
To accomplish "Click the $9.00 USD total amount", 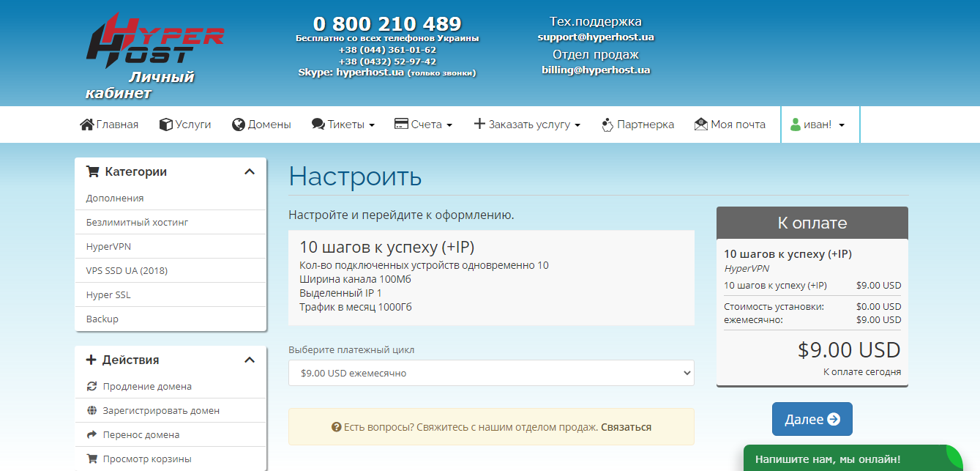I will tap(849, 349).
